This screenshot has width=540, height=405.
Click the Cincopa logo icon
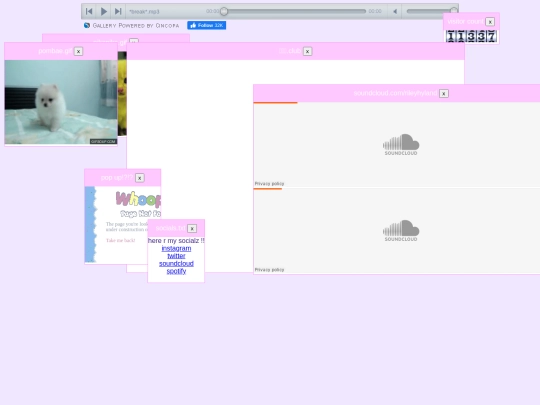coord(87,25)
